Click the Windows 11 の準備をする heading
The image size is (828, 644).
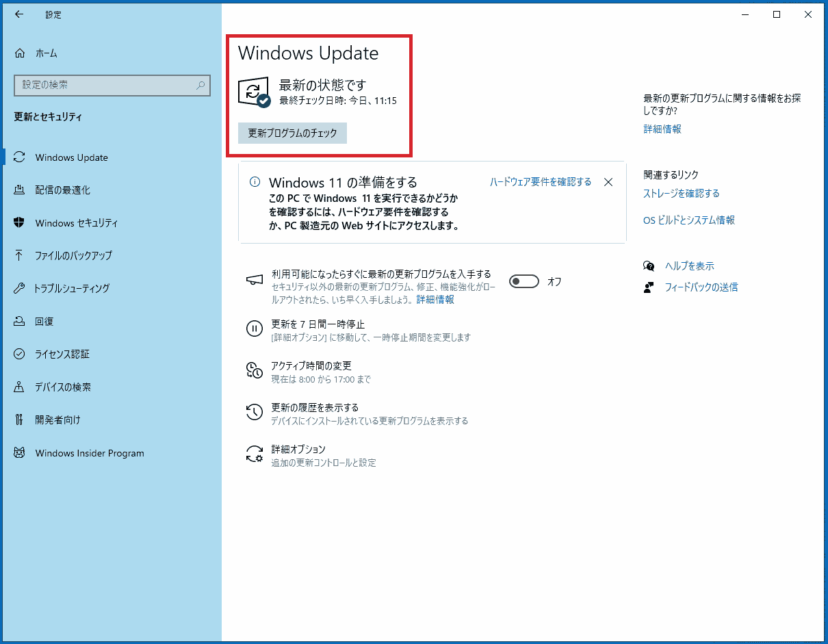(343, 183)
